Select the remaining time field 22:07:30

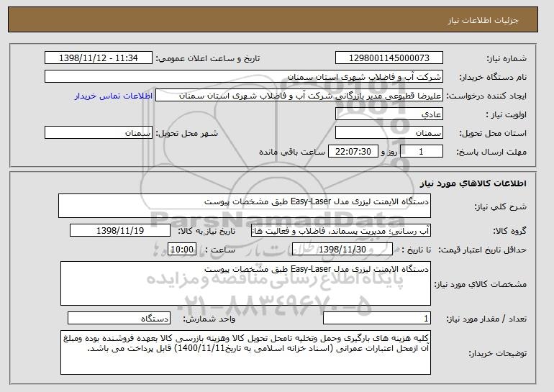tap(353, 152)
